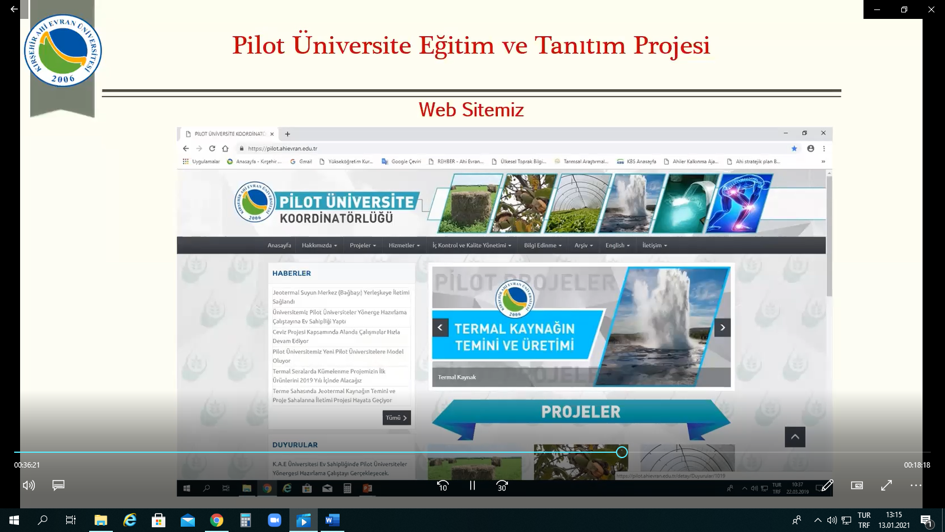Show the previous slide in the carousel
Viewport: 945px width, 532px height.
tap(440, 328)
